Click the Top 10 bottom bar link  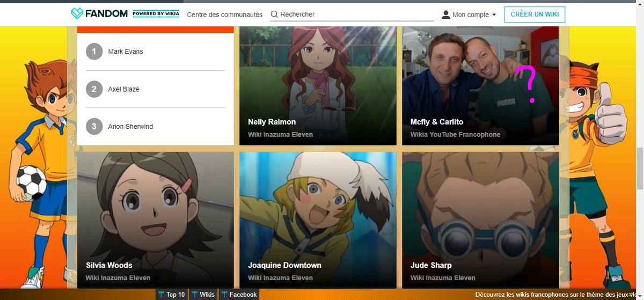[x=172, y=294]
